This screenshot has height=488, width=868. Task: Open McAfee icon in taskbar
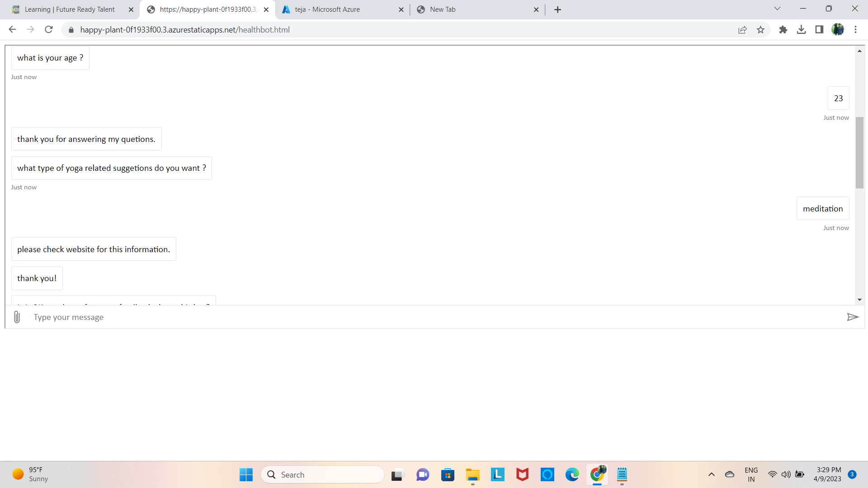click(x=522, y=474)
